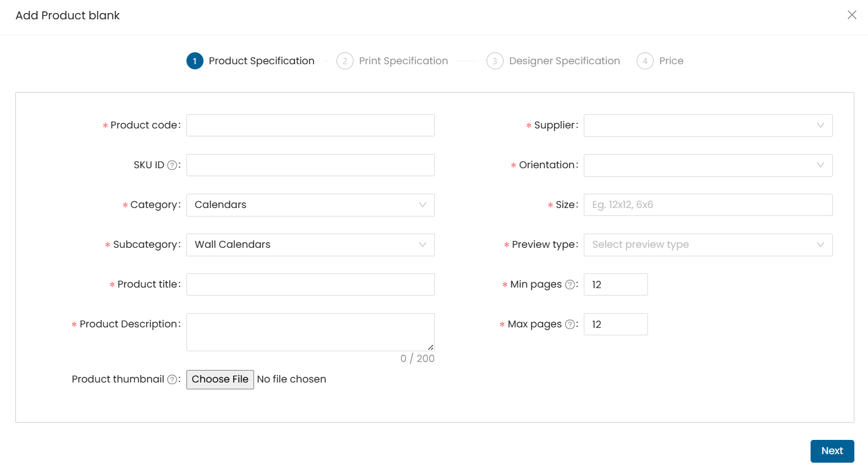Click the 'Product code' label
868x474 pixels.
point(144,125)
